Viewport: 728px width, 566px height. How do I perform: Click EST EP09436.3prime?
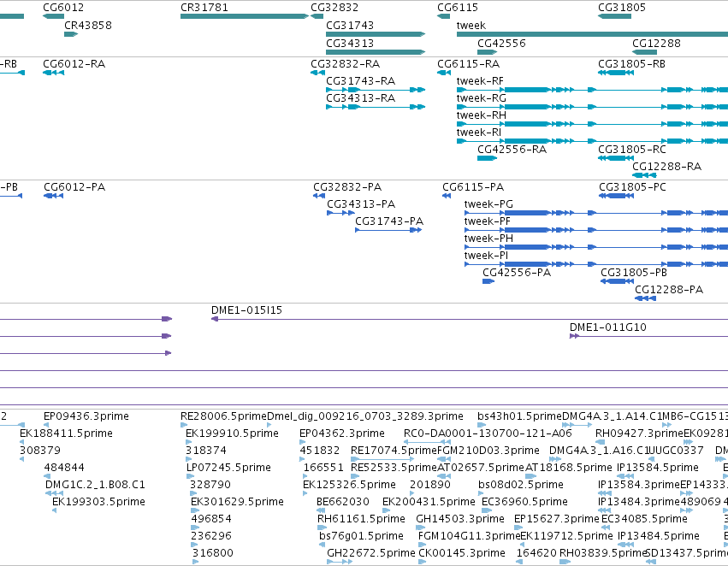[x=86, y=416]
